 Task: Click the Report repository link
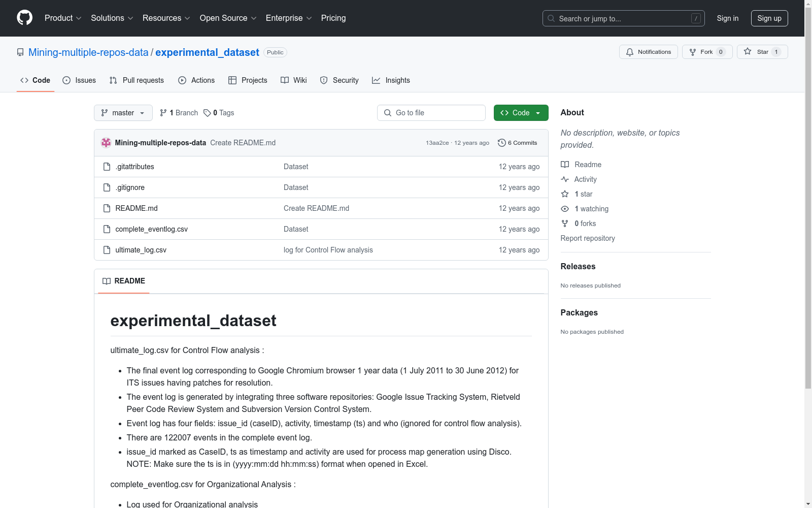click(x=588, y=238)
